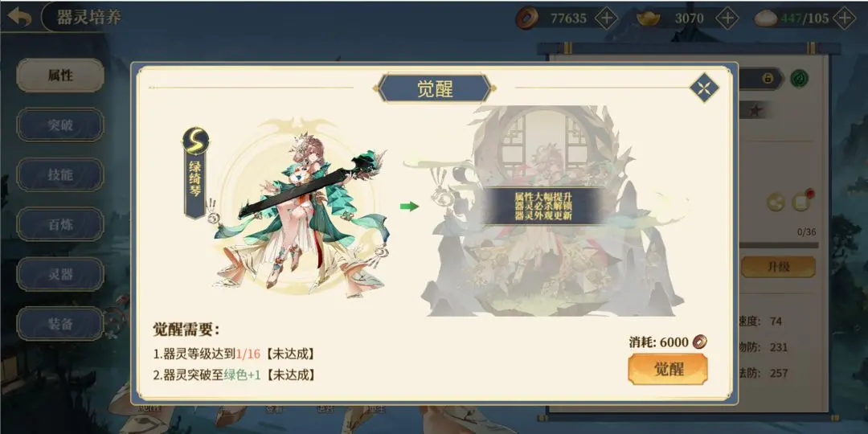
Task: Add stamina buns with plus icon
Action: pos(844,18)
